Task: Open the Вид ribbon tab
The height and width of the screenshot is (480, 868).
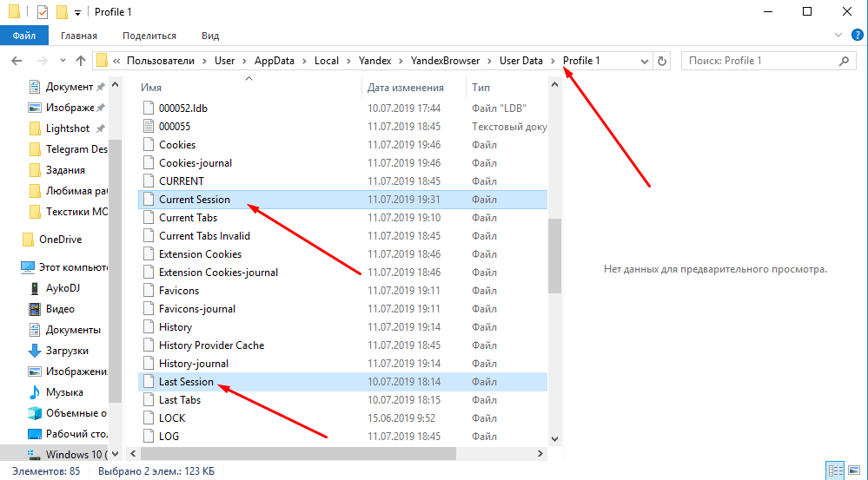Action: point(210,36)
